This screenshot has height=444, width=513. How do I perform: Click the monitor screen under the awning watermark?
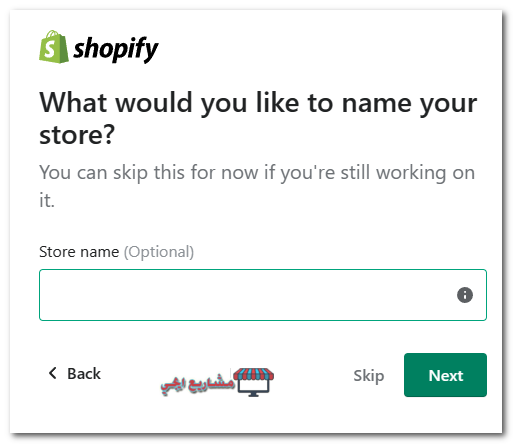coord(254,387)
